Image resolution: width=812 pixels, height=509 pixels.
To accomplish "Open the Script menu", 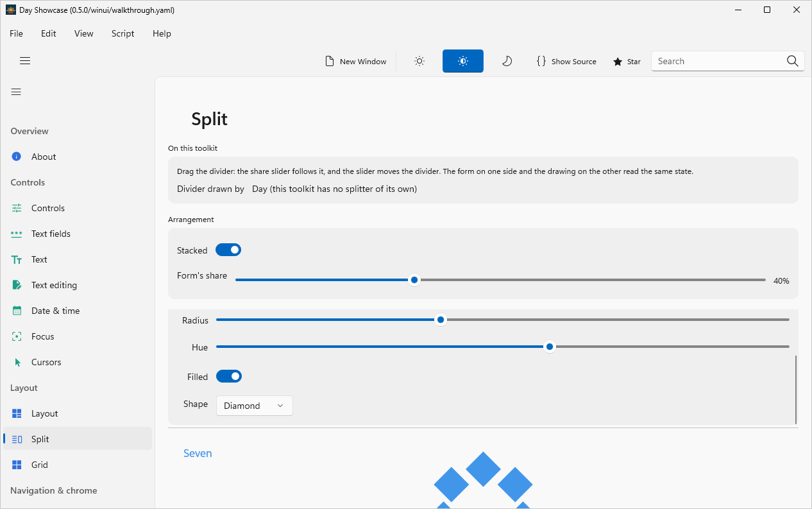I will (x=123, y=33).
